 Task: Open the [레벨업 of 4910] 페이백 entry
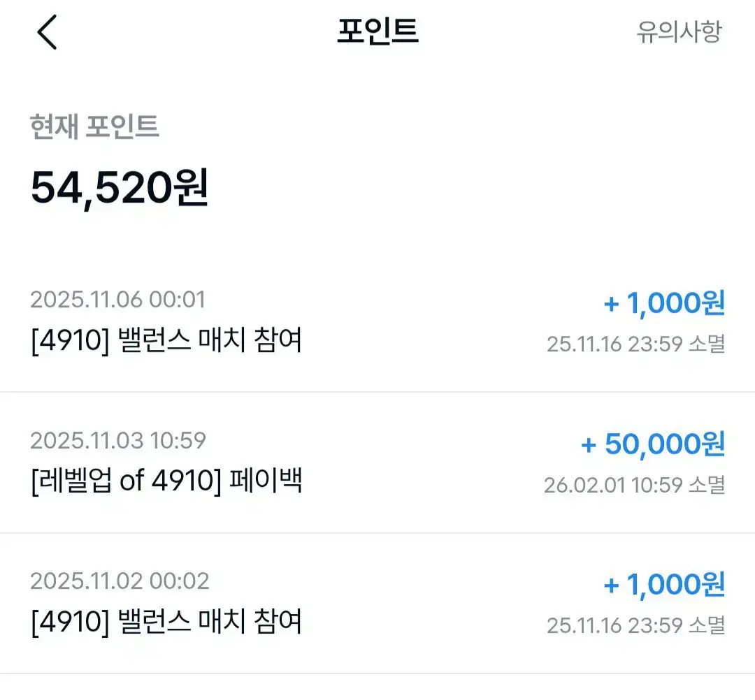pos(166,483)
